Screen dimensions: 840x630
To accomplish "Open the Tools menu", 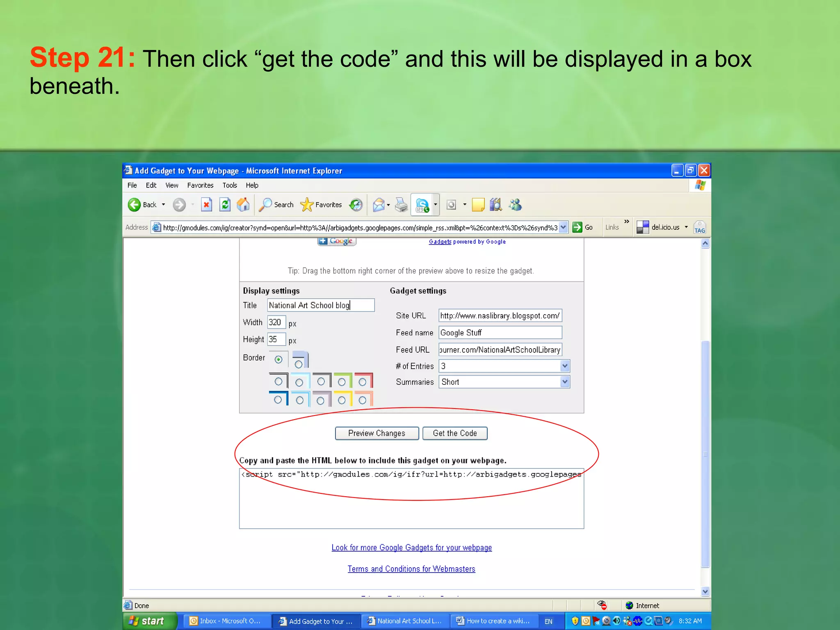I will point(230,185).
